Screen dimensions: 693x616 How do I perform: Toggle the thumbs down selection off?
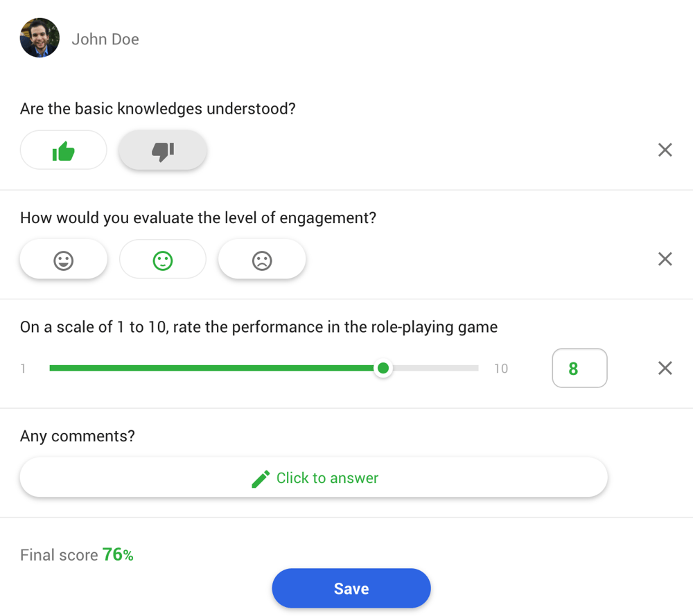162,150
